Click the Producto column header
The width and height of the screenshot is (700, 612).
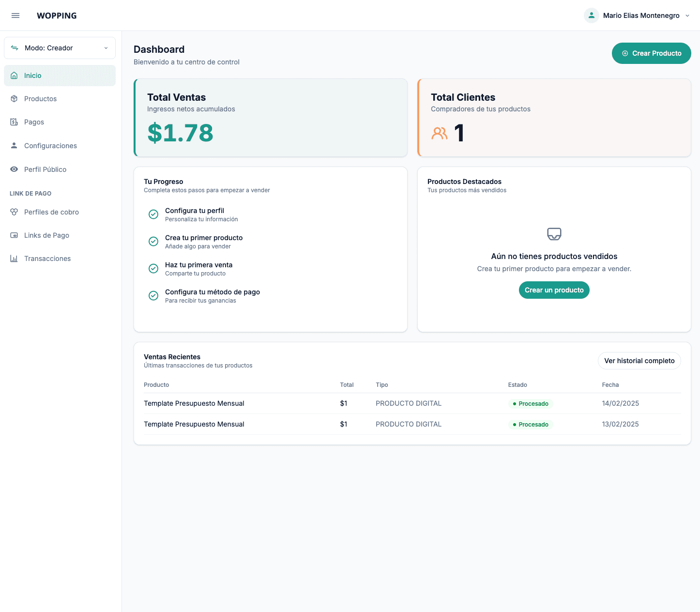point(156,385)
